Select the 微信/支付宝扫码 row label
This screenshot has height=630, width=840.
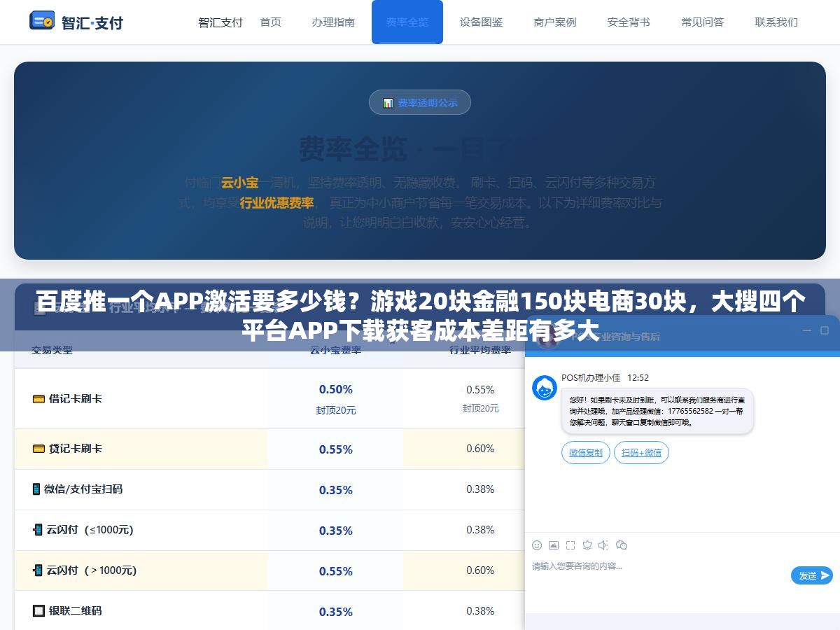click(78, 489)
